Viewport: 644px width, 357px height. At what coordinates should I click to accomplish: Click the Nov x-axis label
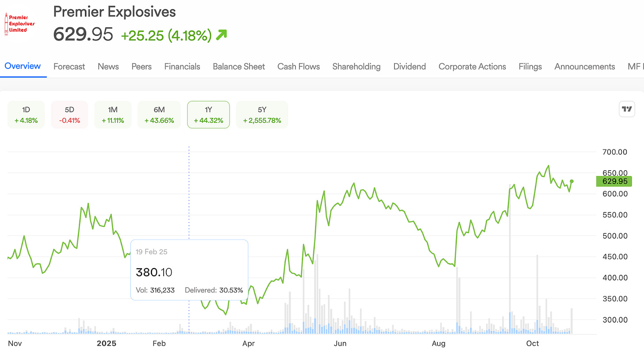[15, 343]
